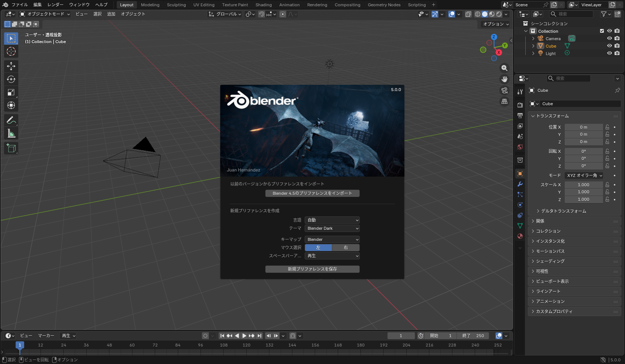Activate the viewport Zoom icon
Image resolution: width=625 pixels, height=364 pixels.
[x=504, y=68]
